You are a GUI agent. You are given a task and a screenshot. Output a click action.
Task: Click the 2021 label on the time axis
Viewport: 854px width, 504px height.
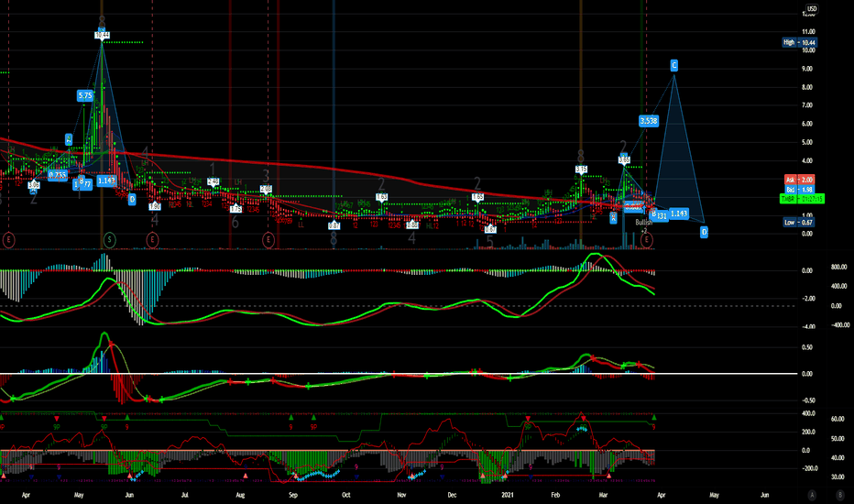point(507,495)
